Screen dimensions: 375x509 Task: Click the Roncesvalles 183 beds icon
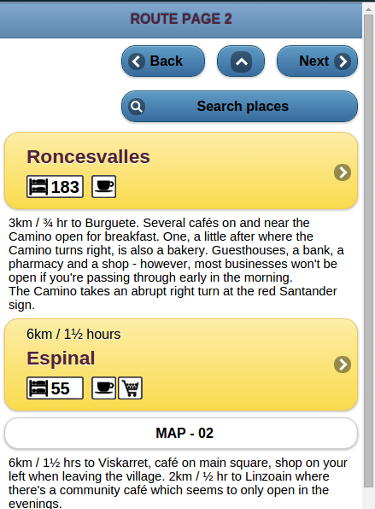(x=55, y=187)
